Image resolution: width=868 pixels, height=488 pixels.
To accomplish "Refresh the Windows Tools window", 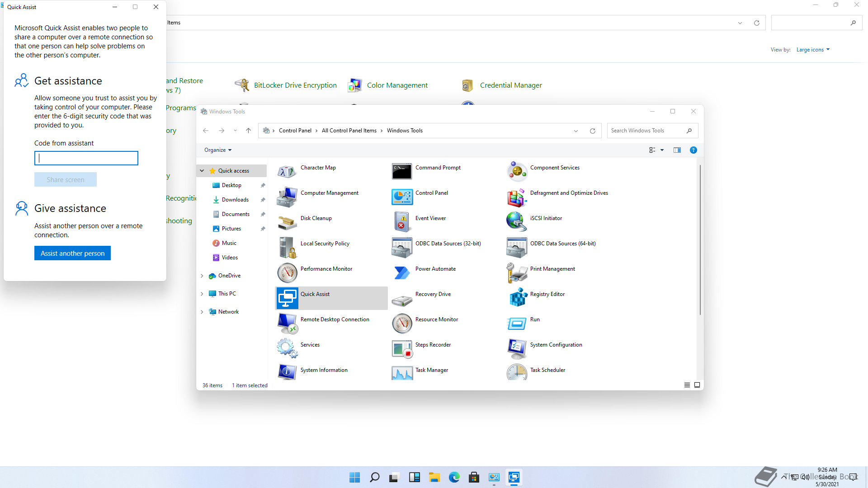I will click(x=592, y=131).
